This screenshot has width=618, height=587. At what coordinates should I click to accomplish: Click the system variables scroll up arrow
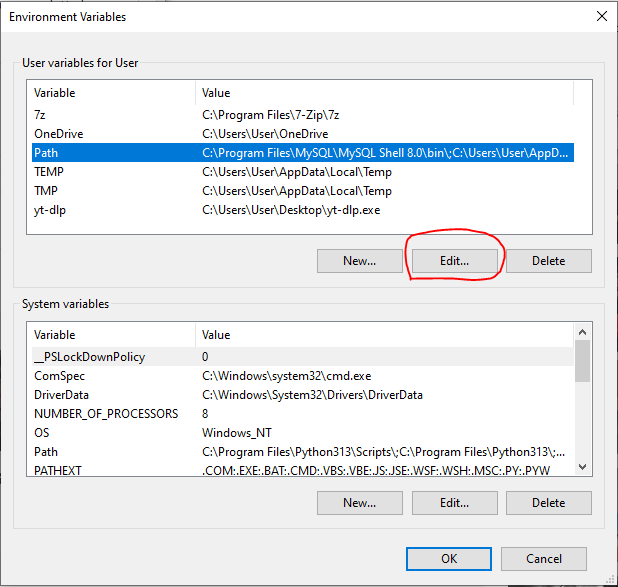(583, 332)
